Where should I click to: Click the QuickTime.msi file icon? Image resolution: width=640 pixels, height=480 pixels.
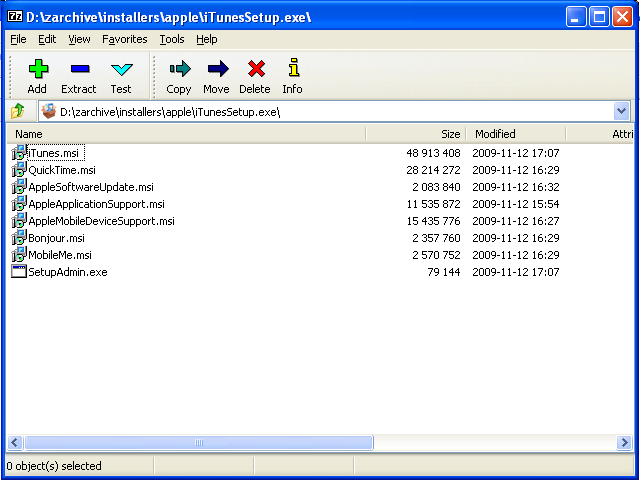[19, 170]
